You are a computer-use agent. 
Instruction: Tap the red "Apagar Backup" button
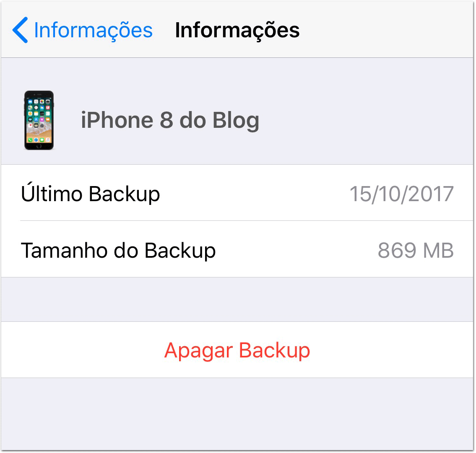coord(237,350)
